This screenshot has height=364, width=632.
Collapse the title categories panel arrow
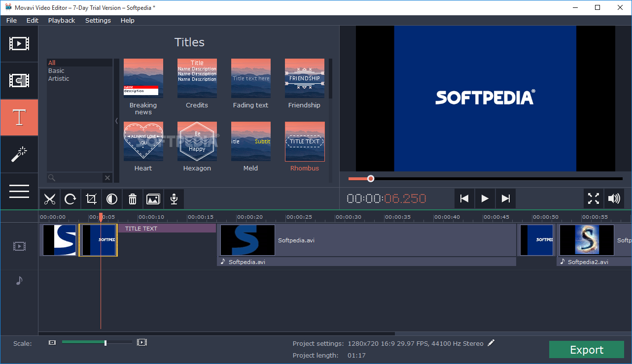[x=117, y=121]
